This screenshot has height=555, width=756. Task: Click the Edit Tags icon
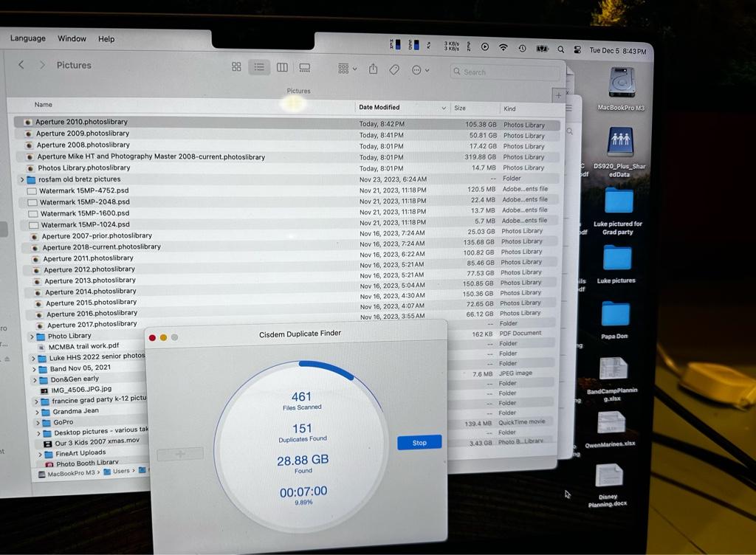pos(394,70)
